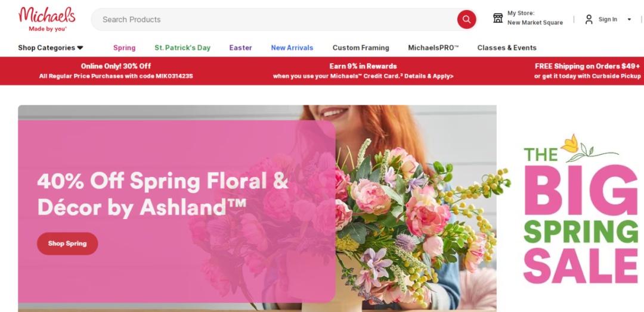The width and height of the screenshot is (644, 312).
Task: Click the Search Products input field
Action: [273, 19]
